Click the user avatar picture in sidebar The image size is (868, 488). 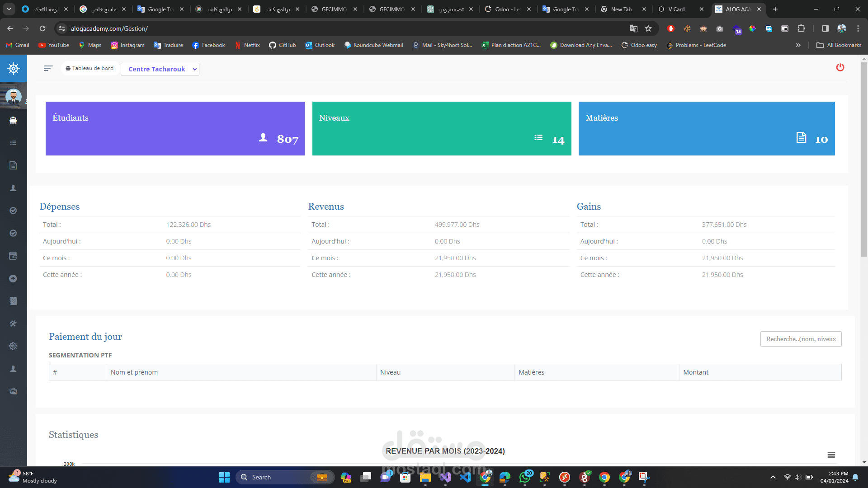point(14,96)
